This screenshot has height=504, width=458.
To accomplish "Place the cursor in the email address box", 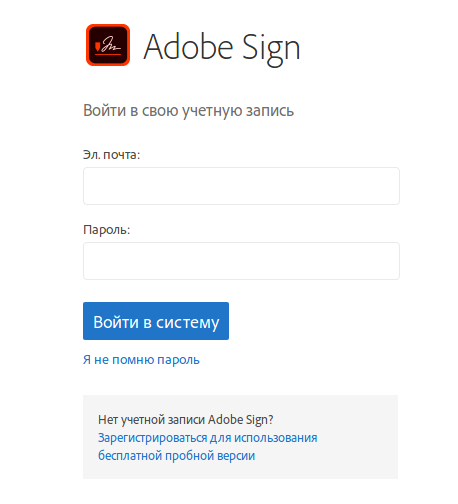I will click(x=241, y=186).
